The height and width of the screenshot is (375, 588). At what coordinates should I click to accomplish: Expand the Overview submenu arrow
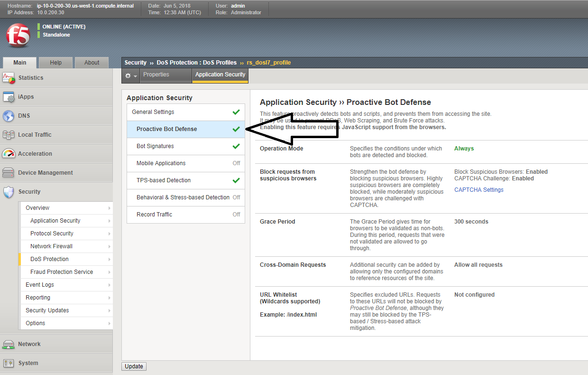(x=110, y=208)
